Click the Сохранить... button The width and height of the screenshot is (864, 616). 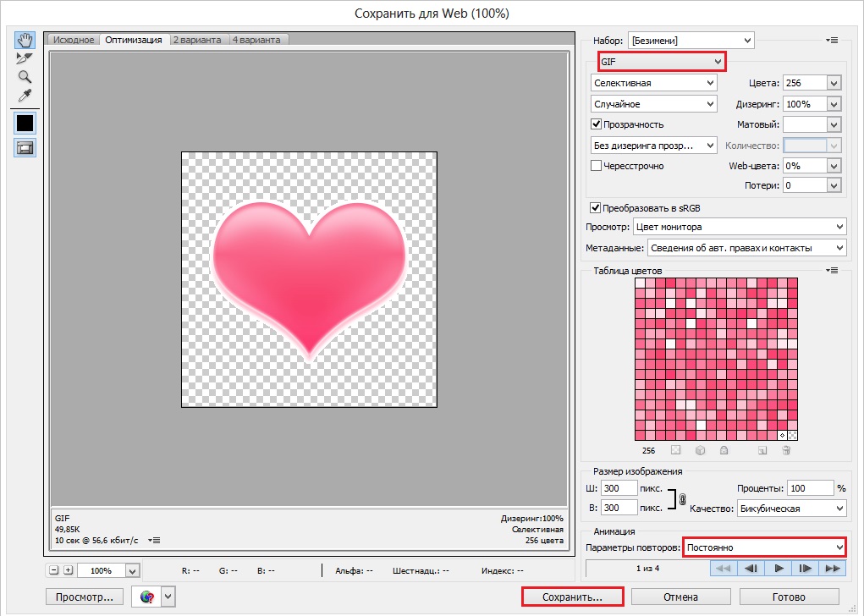(x=572, y=597)
